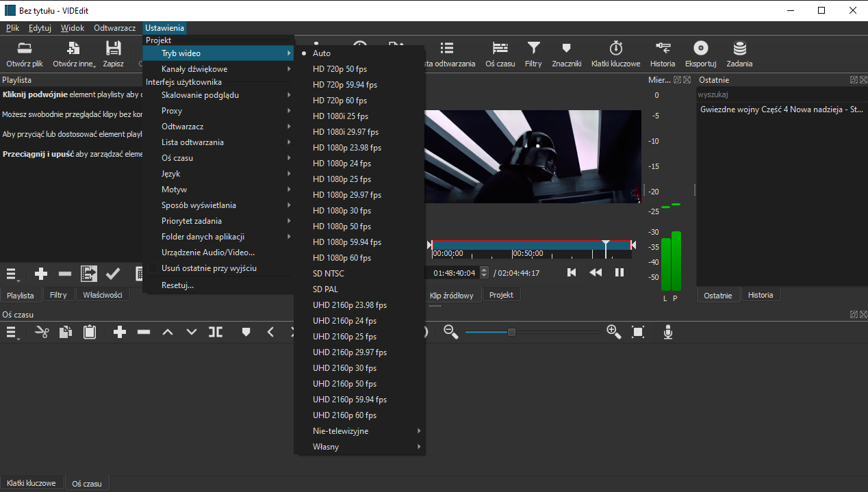This screenshot has height=492, width=868.
Task: Click the checkmark icon in the Playlista toolbar
Action: 113,274
